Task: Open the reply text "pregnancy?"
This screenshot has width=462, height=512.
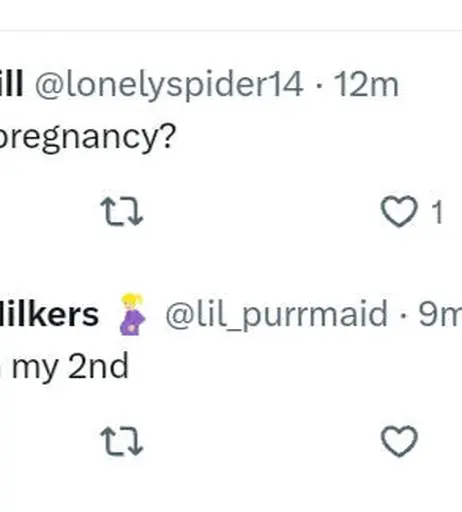Action: [88, 137]
